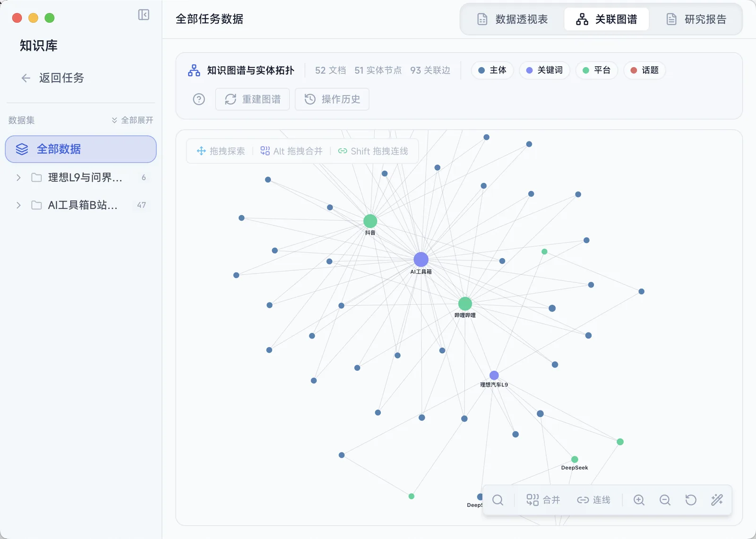Screen dimensions: 756x539
Task: Open the 操作历史 button
Action: point(332,99)
